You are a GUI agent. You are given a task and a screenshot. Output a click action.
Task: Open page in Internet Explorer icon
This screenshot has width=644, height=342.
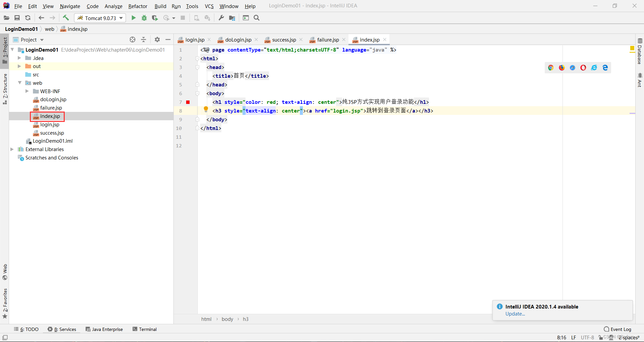[594, 68]
